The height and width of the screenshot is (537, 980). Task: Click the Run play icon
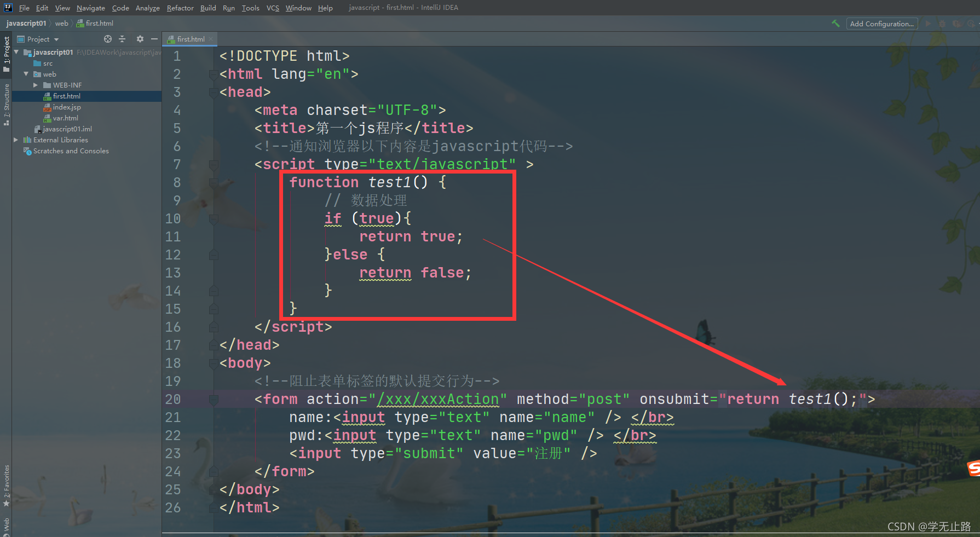pos(928,24)
